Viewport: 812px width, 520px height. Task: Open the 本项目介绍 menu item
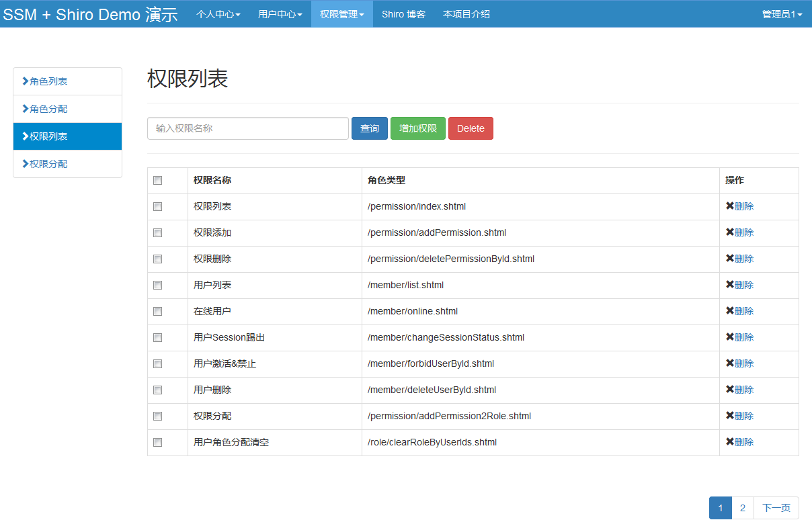click(466, 14)
